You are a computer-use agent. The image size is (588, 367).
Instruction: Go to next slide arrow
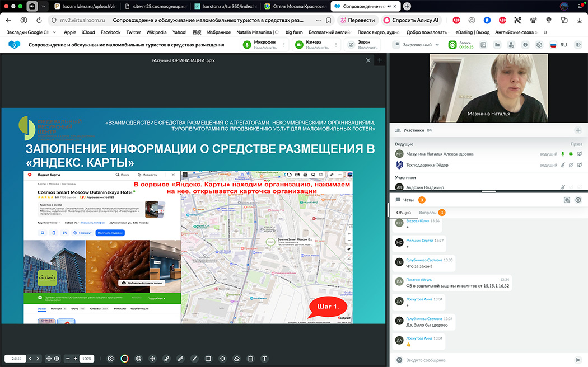click(38, 359)
